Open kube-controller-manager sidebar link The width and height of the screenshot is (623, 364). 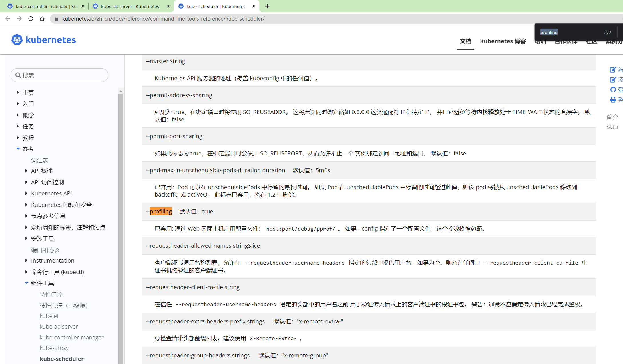[72, 337]
